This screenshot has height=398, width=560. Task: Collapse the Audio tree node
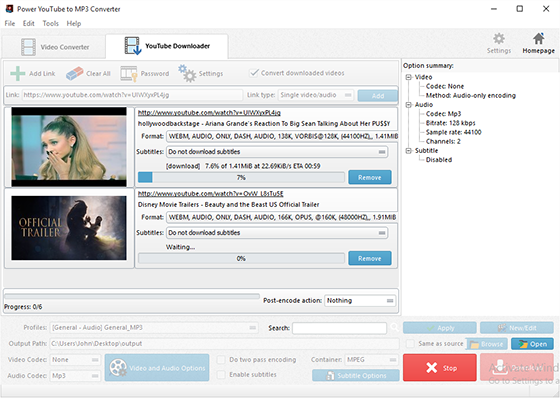(409, 105)
